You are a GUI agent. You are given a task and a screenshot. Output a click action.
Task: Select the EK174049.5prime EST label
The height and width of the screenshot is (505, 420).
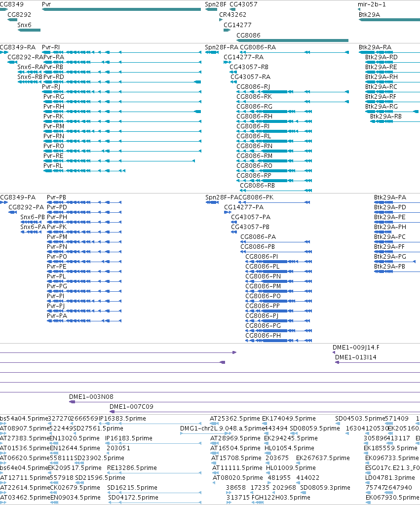coord(289,419)
